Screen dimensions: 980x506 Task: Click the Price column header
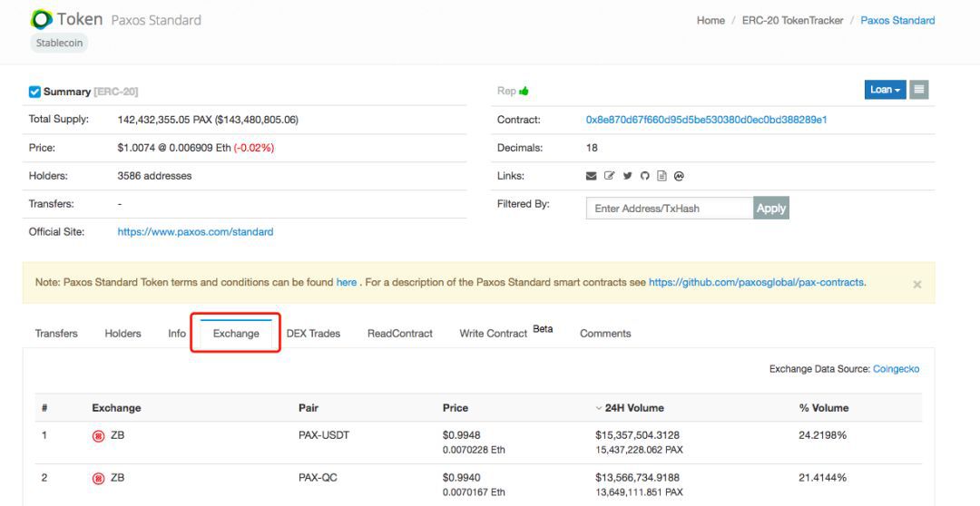455,408
